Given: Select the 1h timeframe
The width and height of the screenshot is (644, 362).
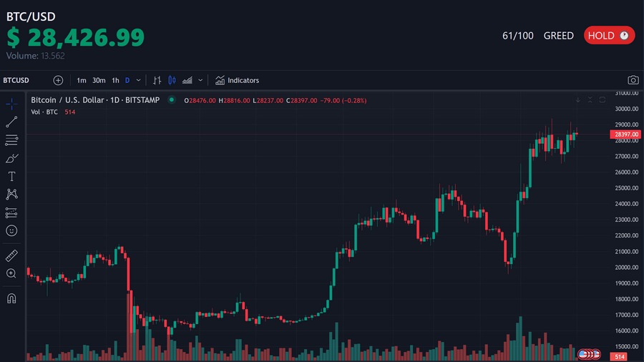Looking at the screenshot, I should click(x=115, y=80).
